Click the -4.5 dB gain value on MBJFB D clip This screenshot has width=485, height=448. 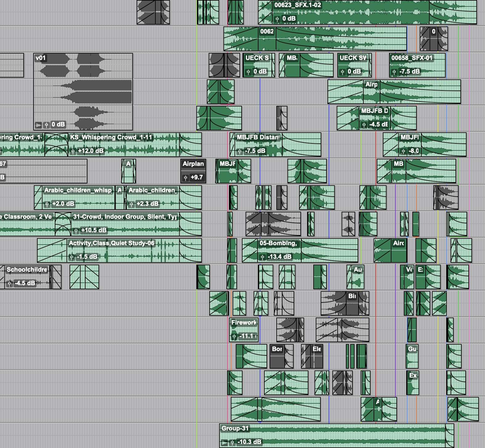click(x=378, y=124)
